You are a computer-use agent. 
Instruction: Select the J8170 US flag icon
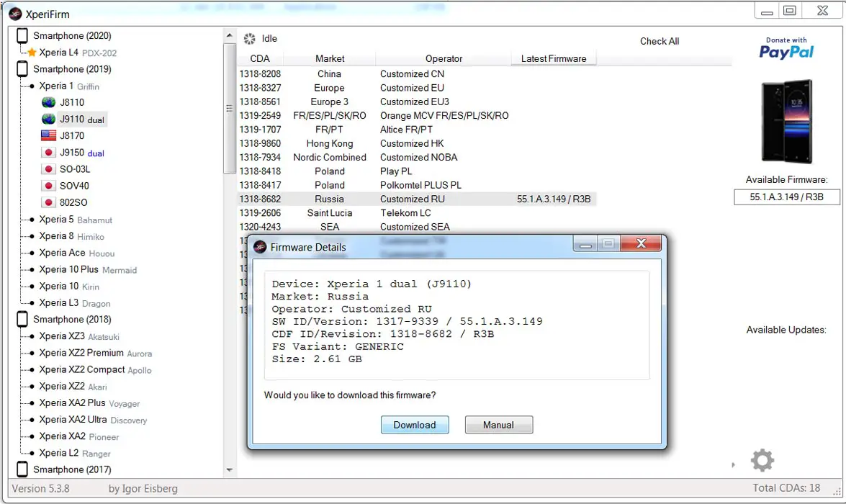48,135
